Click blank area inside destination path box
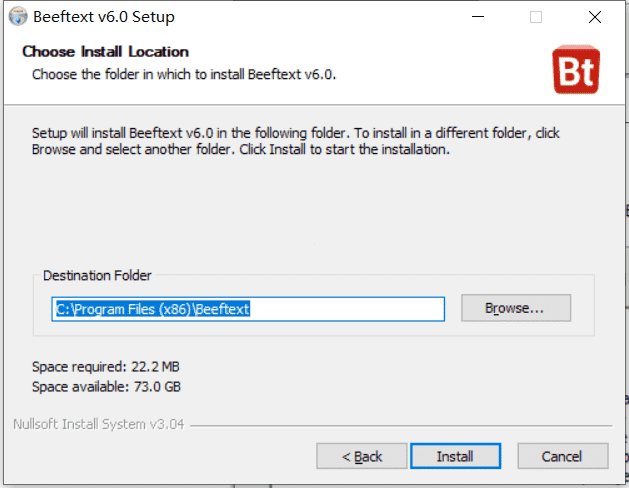Image resolution: width=629 pixels, height=488 pixels. pos(347,309)
